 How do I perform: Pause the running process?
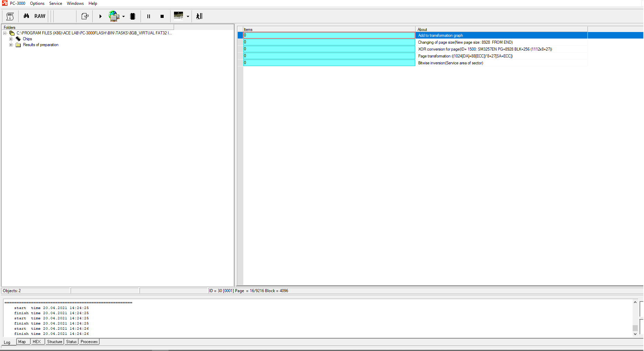click(x=149, y=16)
